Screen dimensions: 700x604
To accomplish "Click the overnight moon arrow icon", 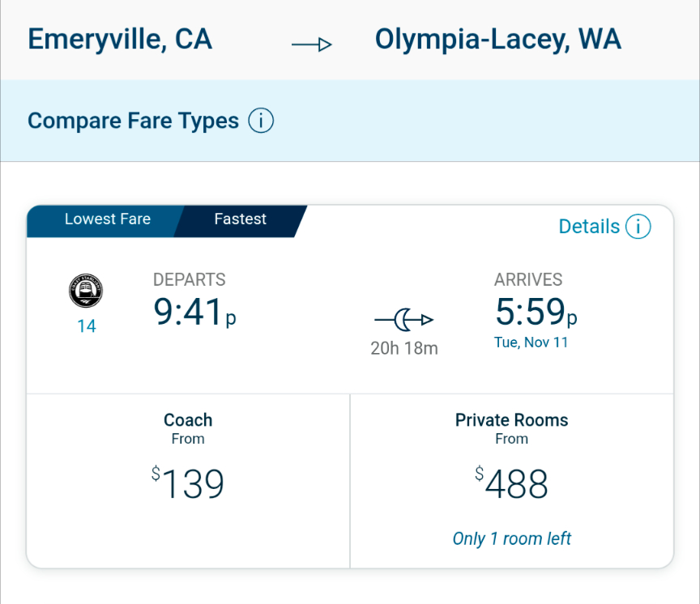I will tap(403, 321).
